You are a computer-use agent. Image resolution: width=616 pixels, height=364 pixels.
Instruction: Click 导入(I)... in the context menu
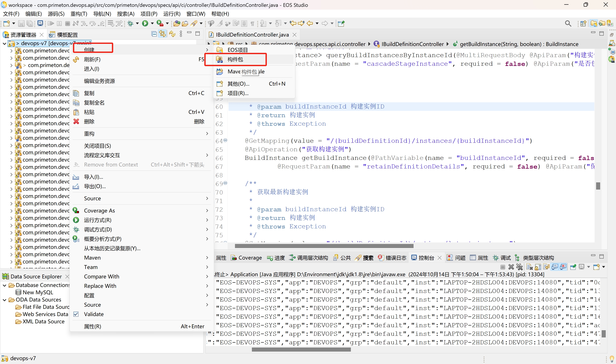pos(94,177)
